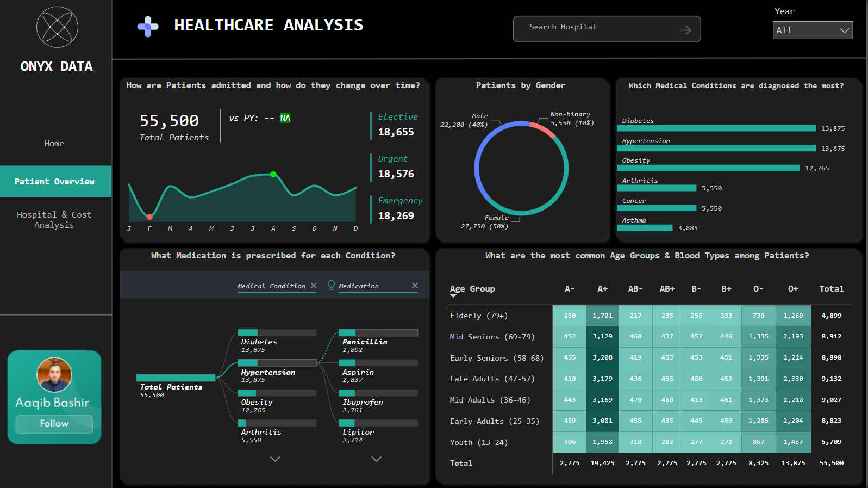Open the Year dropdown
Viewport: 868px width, 488px height.
pyautogui.click(x=813, y=30)
